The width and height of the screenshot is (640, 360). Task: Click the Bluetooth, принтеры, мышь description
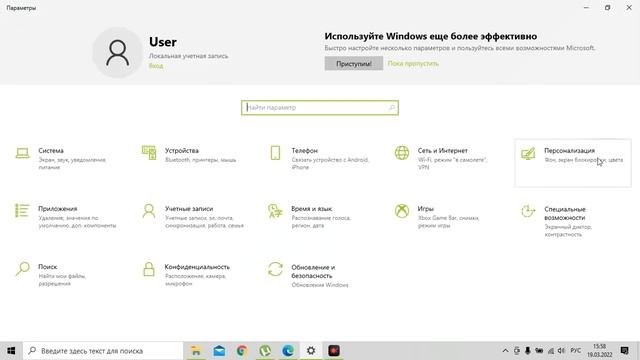point(200,160)
